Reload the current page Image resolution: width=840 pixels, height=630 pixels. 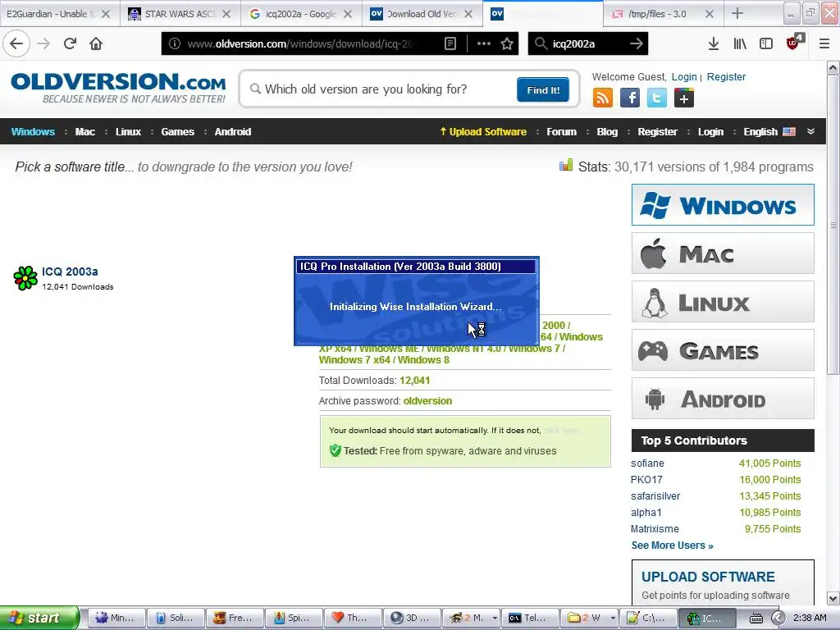[70, 43]
